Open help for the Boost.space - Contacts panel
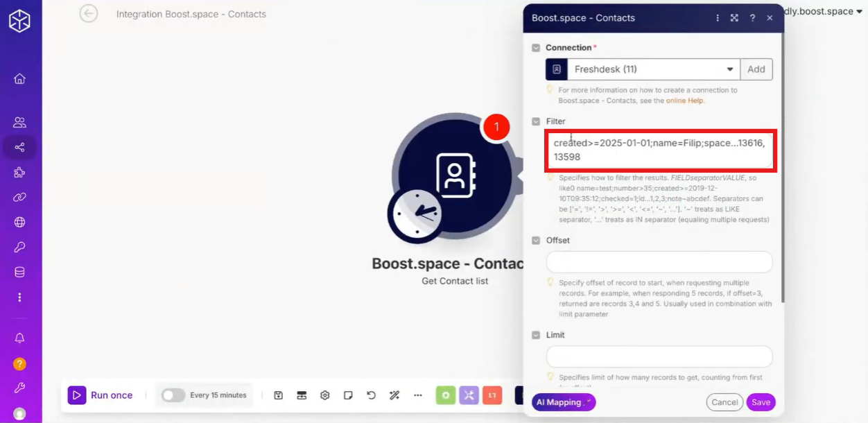Screen dimensions: 868x423 pos(752,18)
